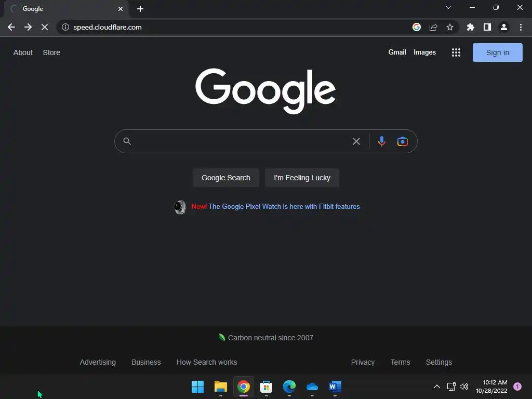Open How Search works link

coord(207,362)
